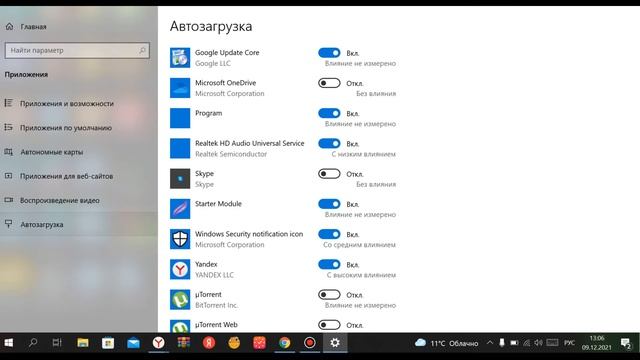Image resolution: width=640 pixels, height=360 pixels.
Task: Open clock showing 09.12.2021
Action: click(x=597, y=343)
